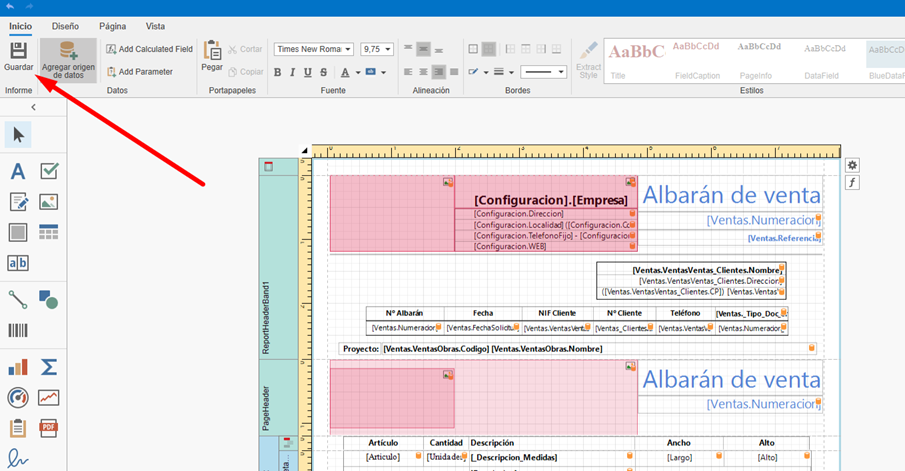905x471 pixels.
Task: Open the border color dropdown arrow
Action: click(486, 72)
